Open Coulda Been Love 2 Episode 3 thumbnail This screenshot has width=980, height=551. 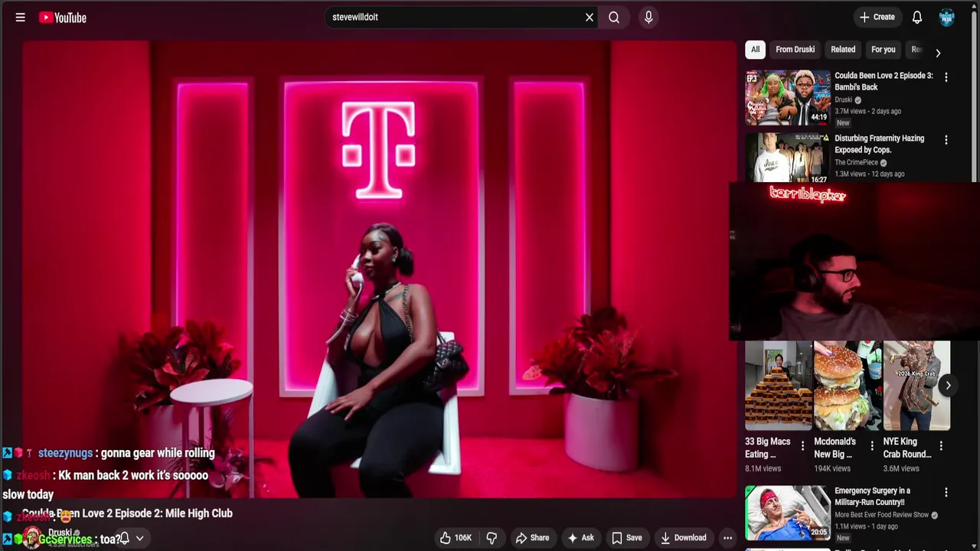pyautogui.click(x=788, y=97)
